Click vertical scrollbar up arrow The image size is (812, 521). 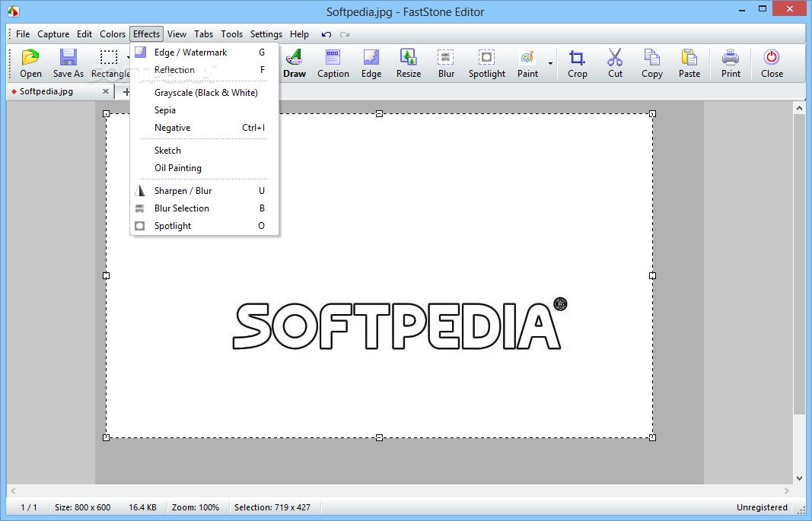pyautogui.click(x=799, y=108)
